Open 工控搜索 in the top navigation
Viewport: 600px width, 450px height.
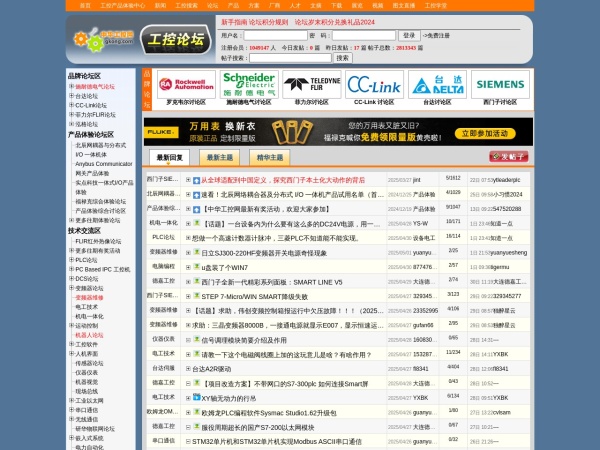pyautogui.click(x=186, y=5)
